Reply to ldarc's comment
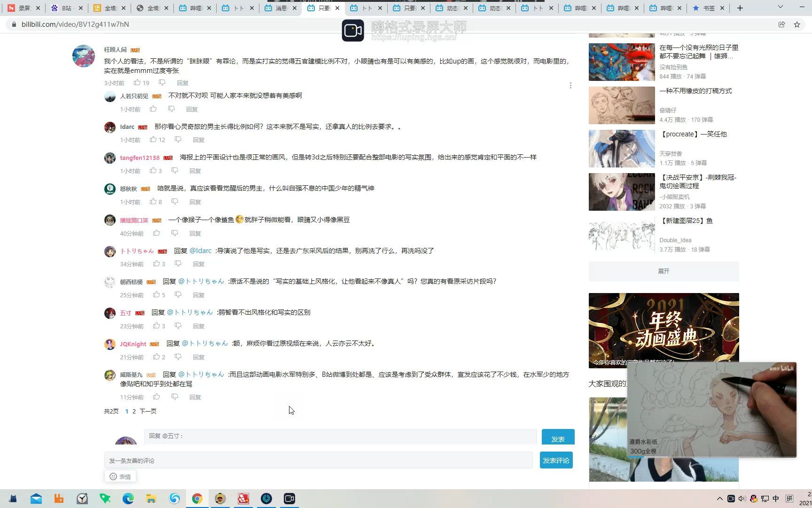Screen dimensions: 812x508 (x=199, y=140)
